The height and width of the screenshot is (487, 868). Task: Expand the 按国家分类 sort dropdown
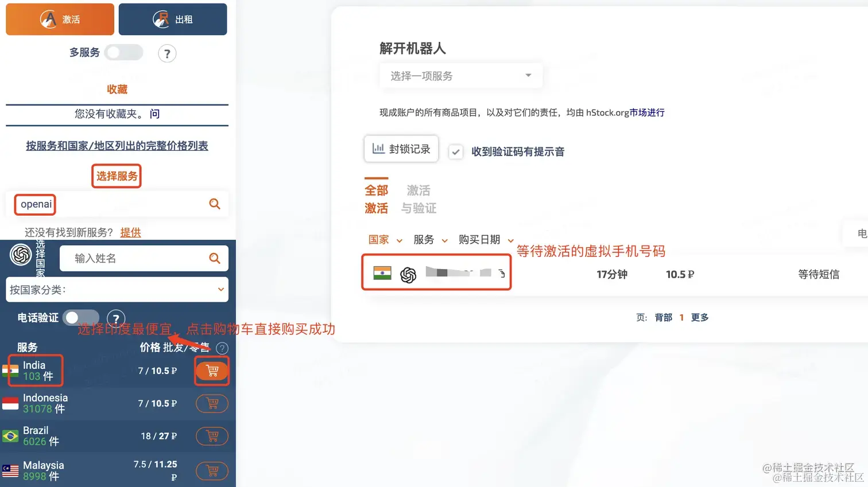click(117, 290)
